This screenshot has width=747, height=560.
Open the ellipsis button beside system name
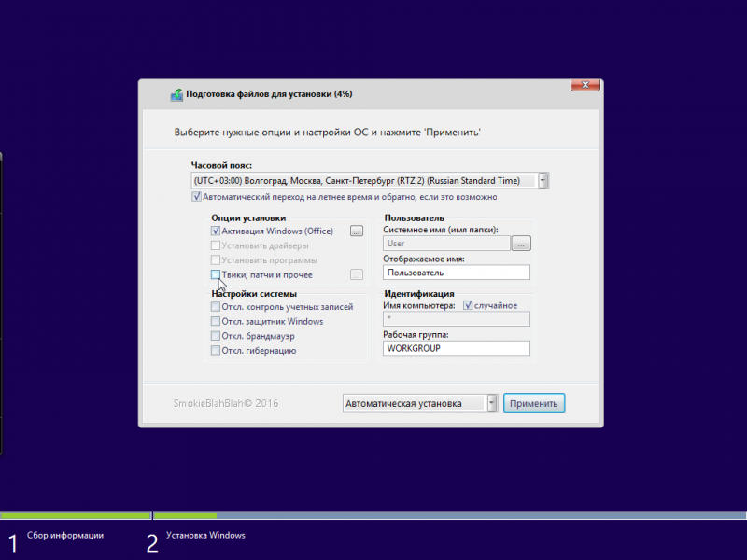coord(521,244)
